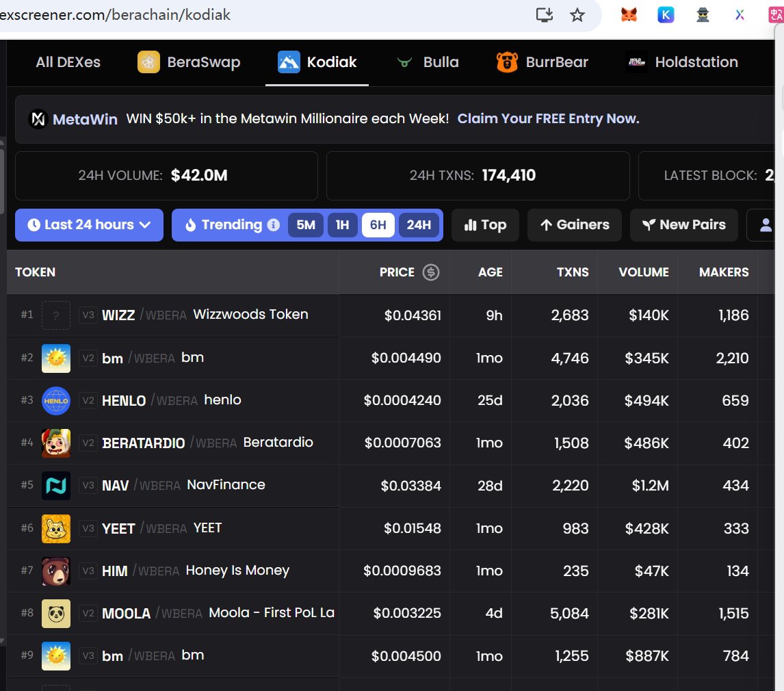Click the 24H VOLUME $42.0M stat
The height and width of the screenshot is (691, 784).
pos(166,176)
